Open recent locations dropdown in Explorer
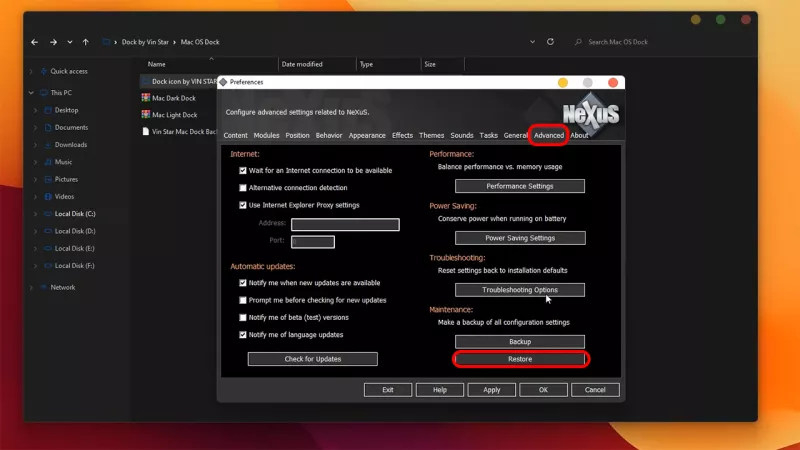The image size is (800, 450). [x=69, y=42]
